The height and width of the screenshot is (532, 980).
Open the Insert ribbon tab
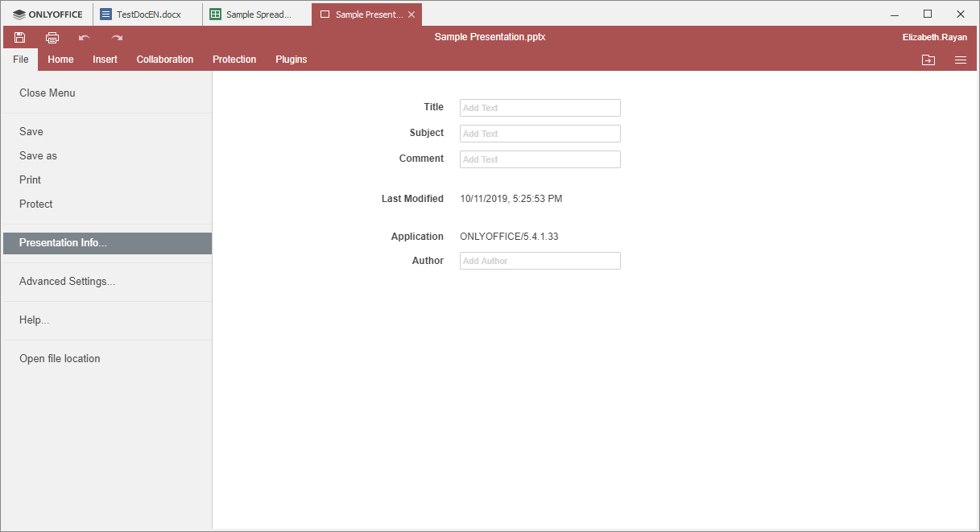(x=105, y=60)
